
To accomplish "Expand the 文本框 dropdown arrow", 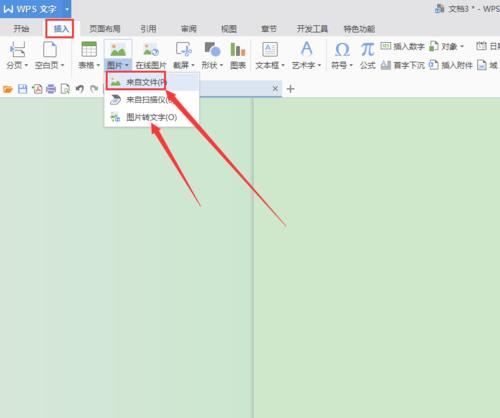I will pyautogui.click(x=283, y=65).
